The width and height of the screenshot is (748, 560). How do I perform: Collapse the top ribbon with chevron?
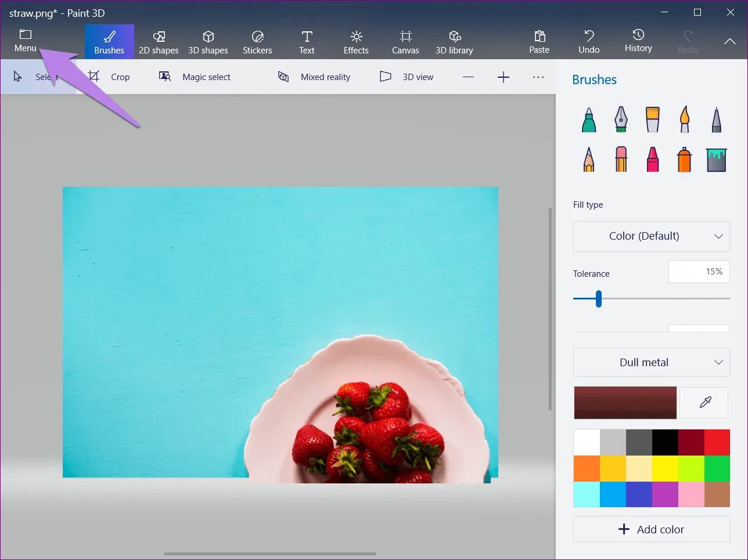point(729,42)
